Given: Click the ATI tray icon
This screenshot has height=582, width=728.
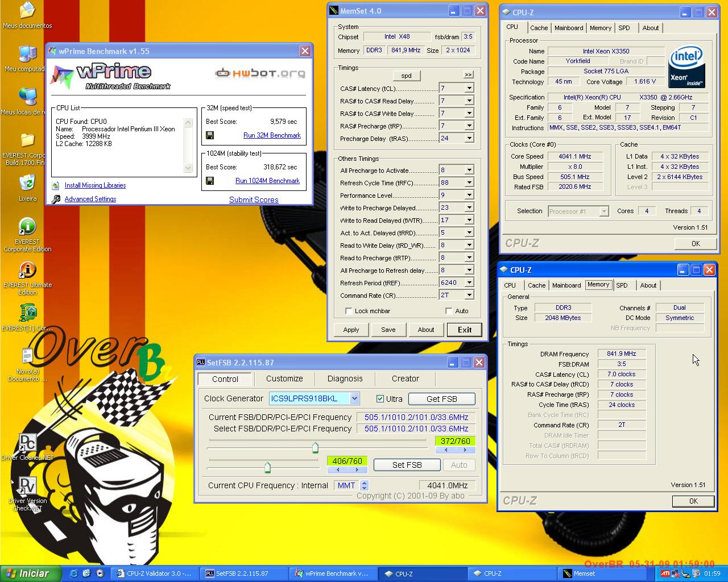Looking at the screenshot, I should tap(665, 573).
